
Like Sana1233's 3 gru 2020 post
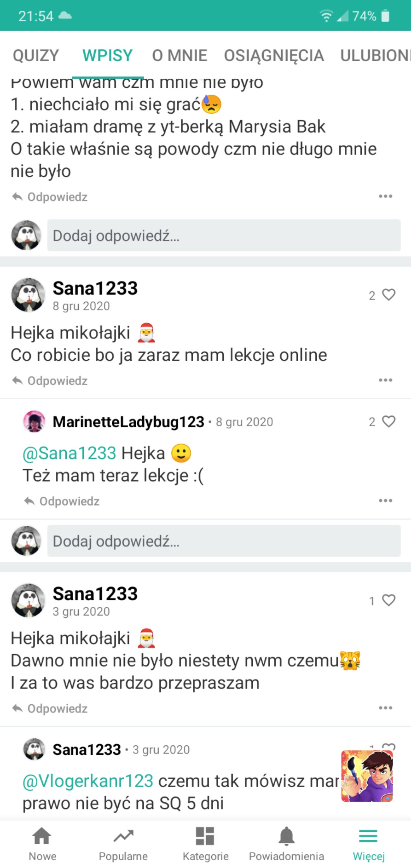[x=389, y=600]
